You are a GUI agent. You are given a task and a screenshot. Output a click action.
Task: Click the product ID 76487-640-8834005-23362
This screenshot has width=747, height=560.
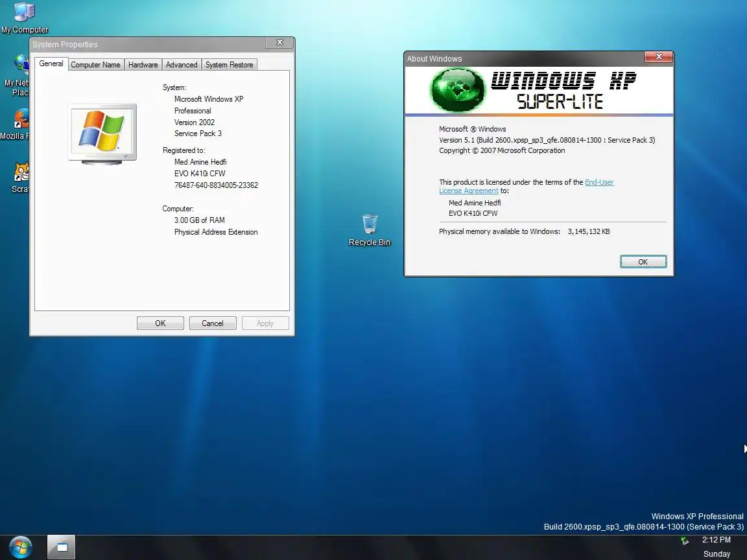click(217, 185)
